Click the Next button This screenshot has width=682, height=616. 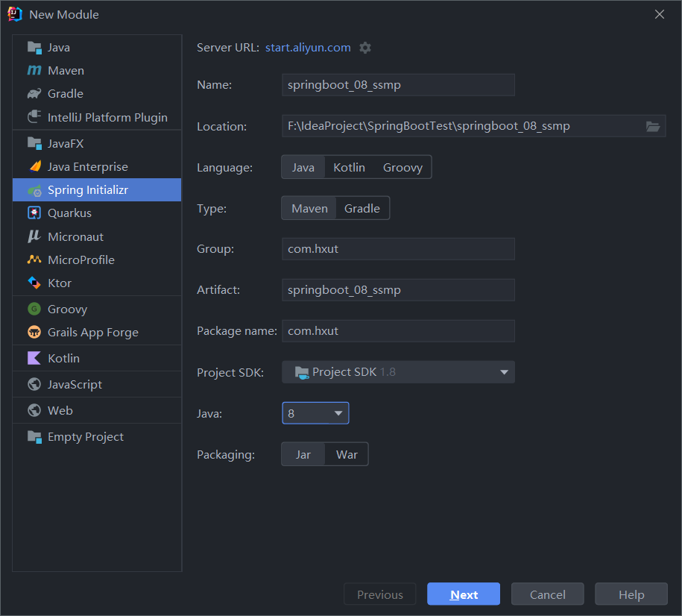coord(464,594)
